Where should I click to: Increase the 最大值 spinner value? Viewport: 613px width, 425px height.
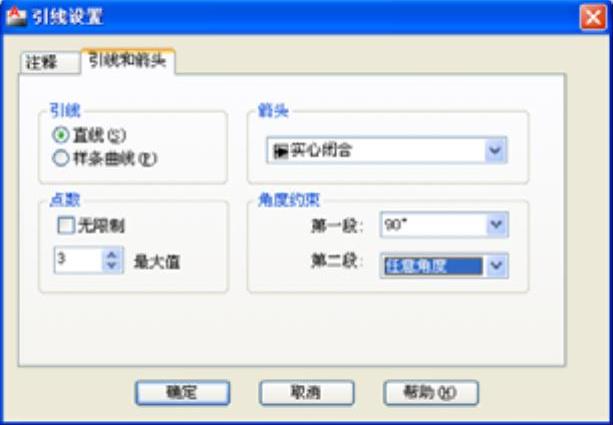(x=112, y=255)
